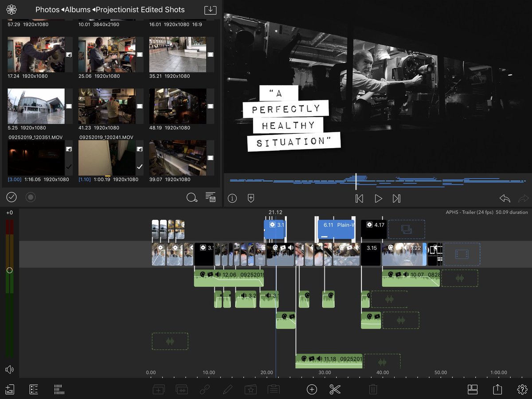This screenshot has height=399, width=532.
Task: Jump to next edit with skip-forward button
Action: [x=397, y=199]
